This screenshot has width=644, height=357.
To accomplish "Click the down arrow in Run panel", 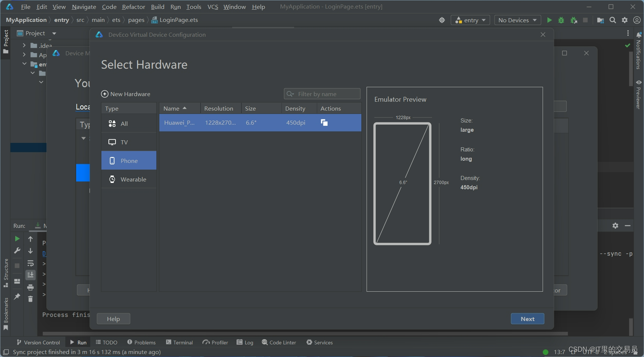I will pos(30,251).
